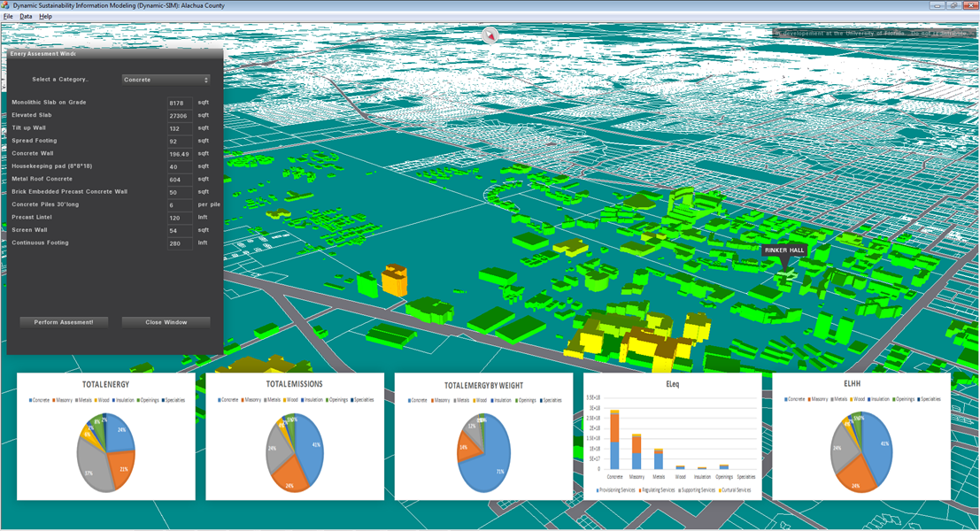Minimize the Dynamic-SIM window
Screen dimensions: 980x531
(937, 5)
